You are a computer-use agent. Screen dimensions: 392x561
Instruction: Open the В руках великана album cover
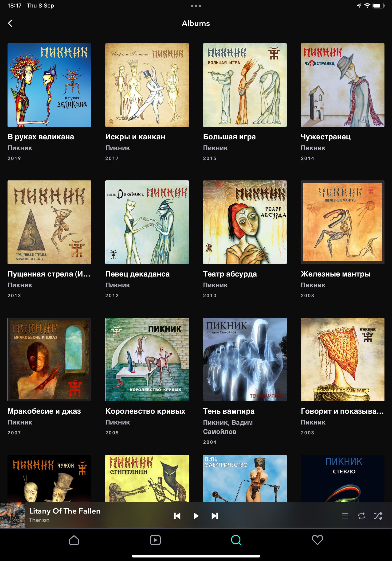coord(49,85)
